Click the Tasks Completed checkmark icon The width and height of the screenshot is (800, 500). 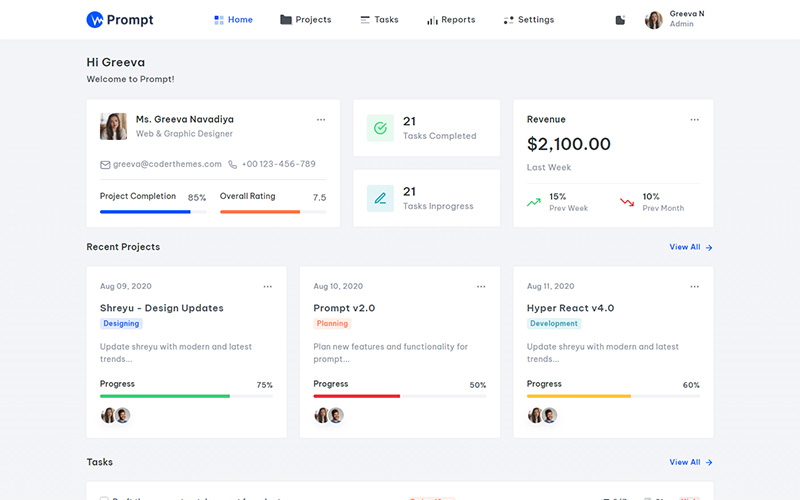tap(380, 128)
